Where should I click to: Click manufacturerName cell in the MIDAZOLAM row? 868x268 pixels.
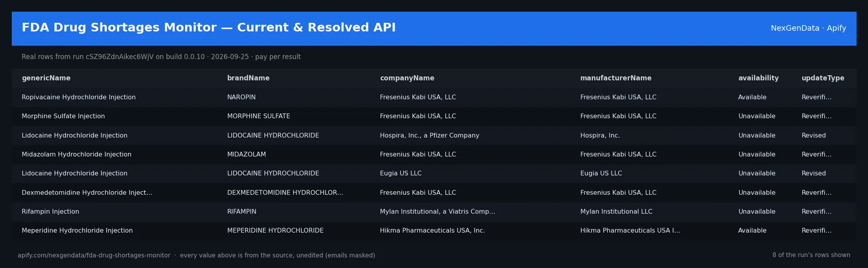click(618, 154)
